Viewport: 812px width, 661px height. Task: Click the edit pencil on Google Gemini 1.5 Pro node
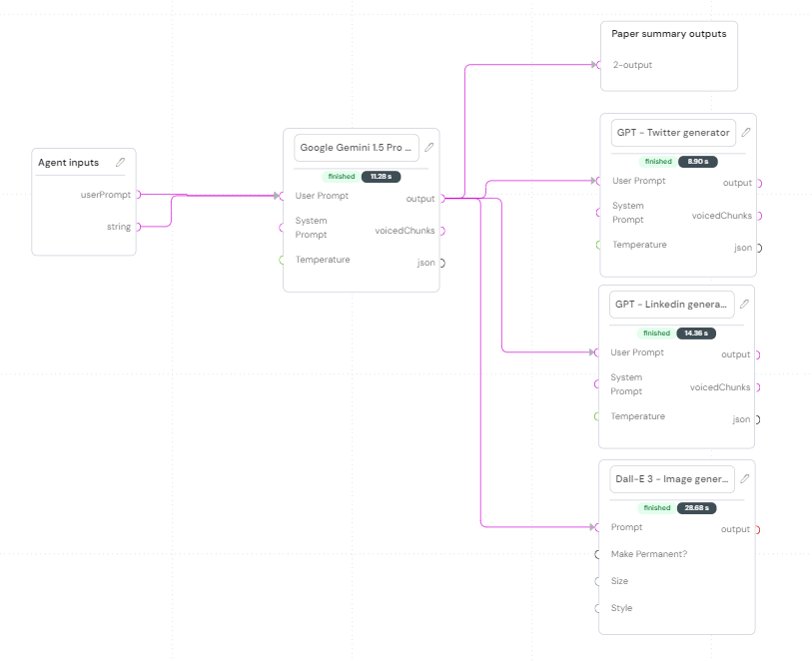(x=429, y=147)
